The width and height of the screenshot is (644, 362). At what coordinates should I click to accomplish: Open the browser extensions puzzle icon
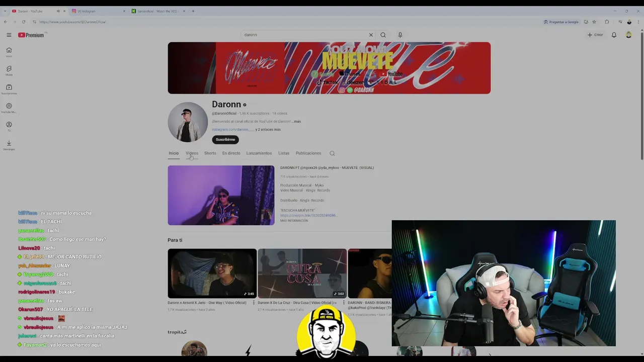(606, 22)
